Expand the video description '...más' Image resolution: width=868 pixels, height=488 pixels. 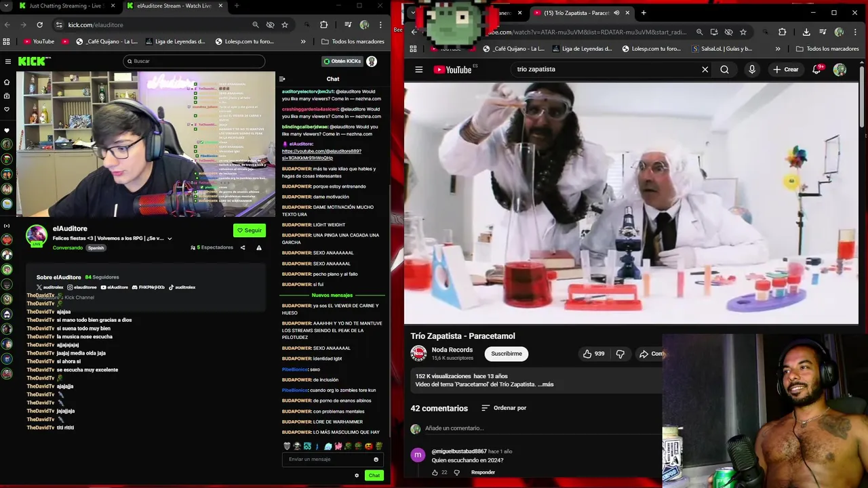pos(547,384)
